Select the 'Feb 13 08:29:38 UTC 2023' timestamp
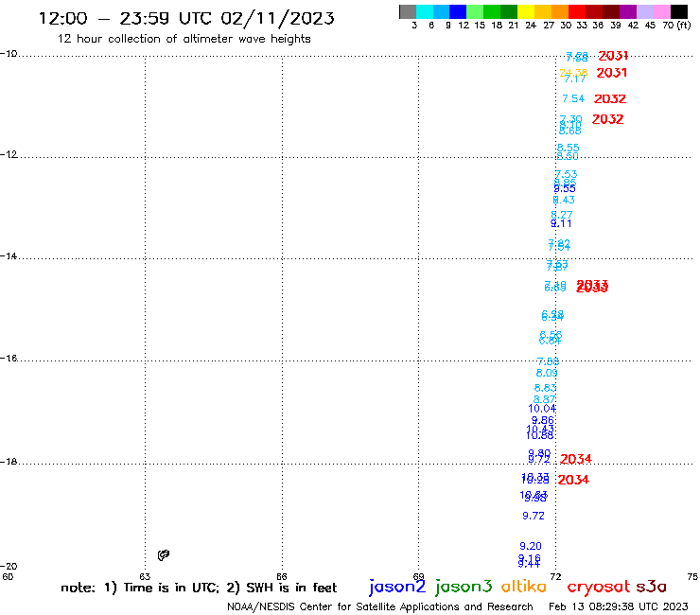The image size is (700, 615). point(619,606)
